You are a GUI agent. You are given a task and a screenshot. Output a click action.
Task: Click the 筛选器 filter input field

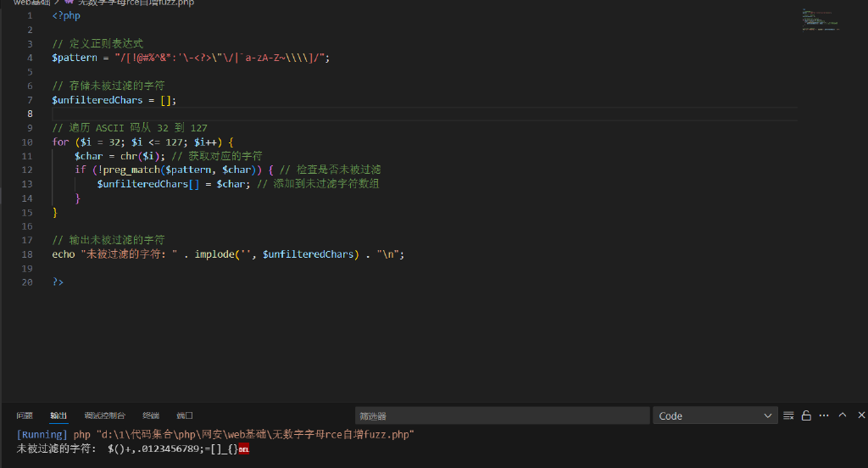click(500, 415)
